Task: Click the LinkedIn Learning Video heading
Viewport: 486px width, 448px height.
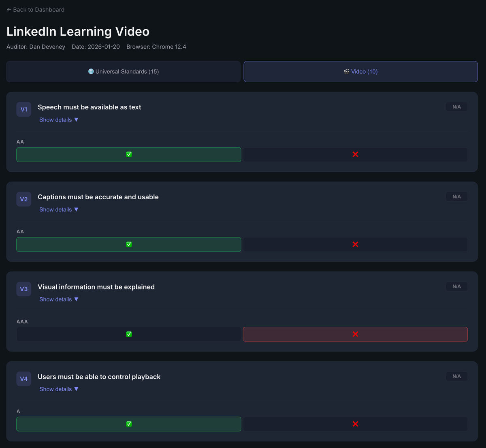Action: (78, 32)
